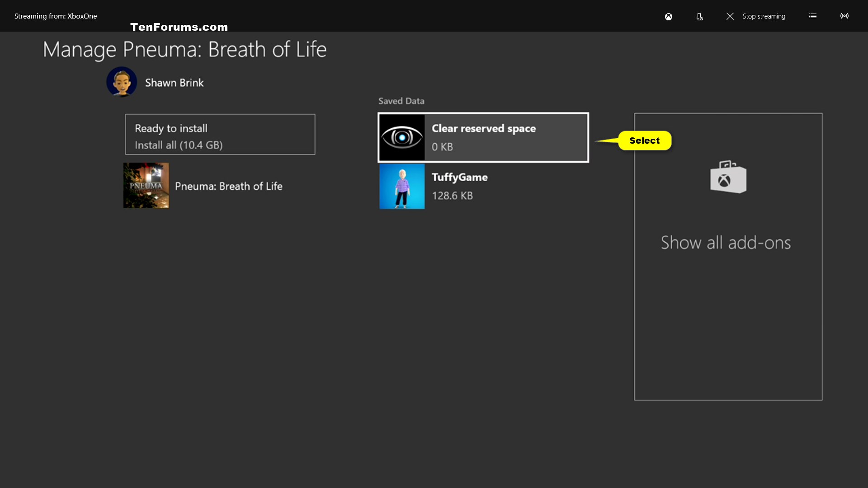Select Clear reserved space saved data

pos(483,137)
